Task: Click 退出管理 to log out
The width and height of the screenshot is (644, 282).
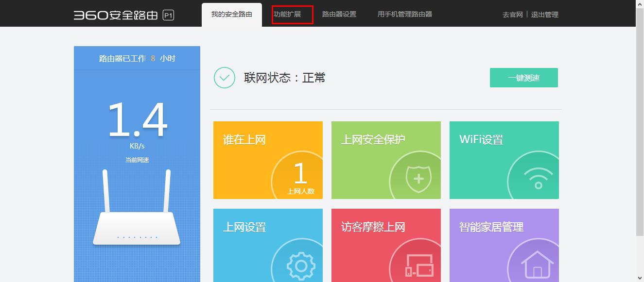Action: click(x=546, y=15)
